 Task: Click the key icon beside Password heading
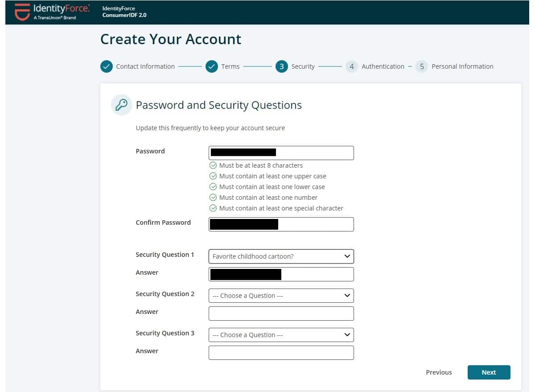(x=121, y=105)
